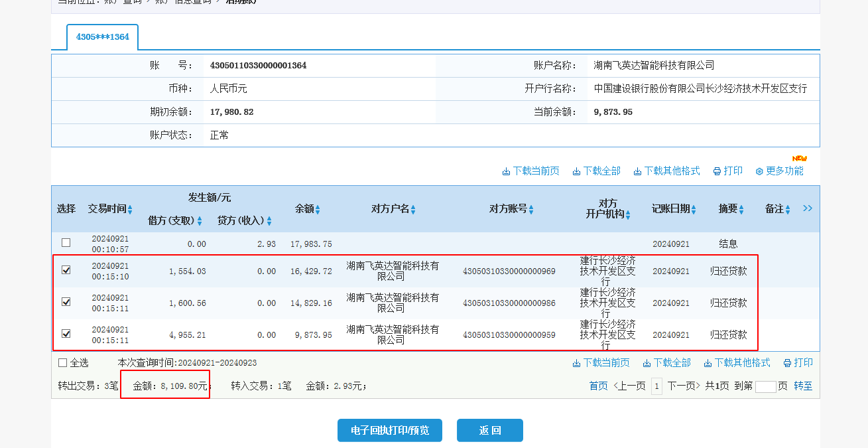The width and height of the screenshot is (868, 448).
Task: Sort by 余额 column arrows
Action: [x=318, y=210]
